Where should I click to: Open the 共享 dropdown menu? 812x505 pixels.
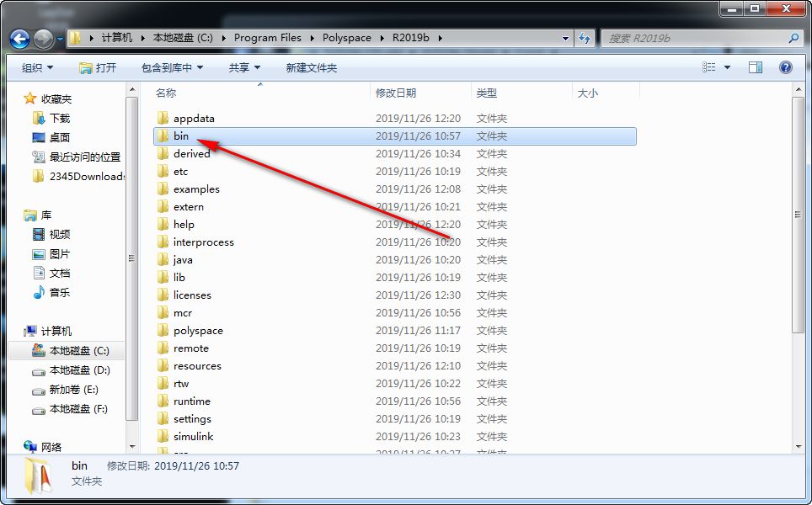point(244,68)
